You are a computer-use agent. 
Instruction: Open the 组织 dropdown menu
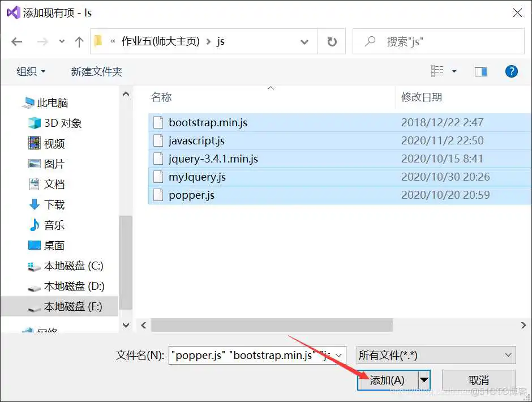pos(31,71)
